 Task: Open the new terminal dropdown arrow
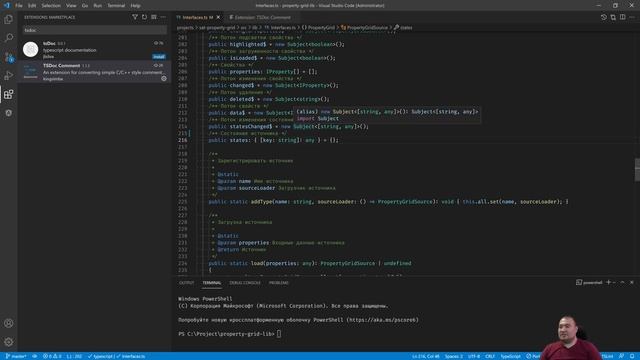click(x=614, y=282)
